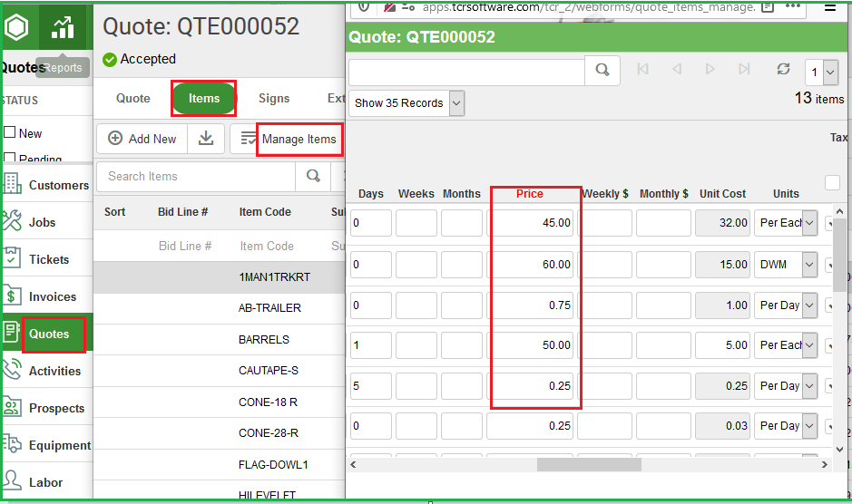Viewport: 852px width, 504px height.
Task: Check the New status checkbox
Action: (10, 132)
